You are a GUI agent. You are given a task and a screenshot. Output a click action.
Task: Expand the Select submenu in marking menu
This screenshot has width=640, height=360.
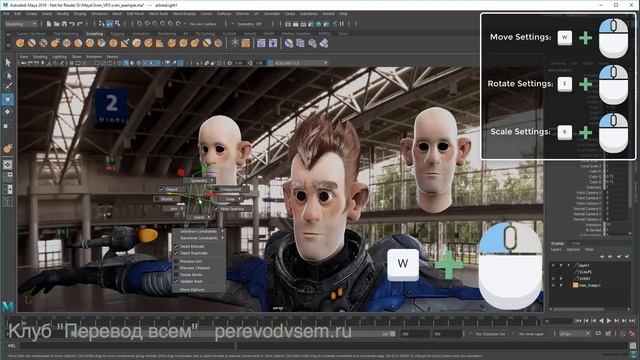pyautogui.click(x=200, y=217)
